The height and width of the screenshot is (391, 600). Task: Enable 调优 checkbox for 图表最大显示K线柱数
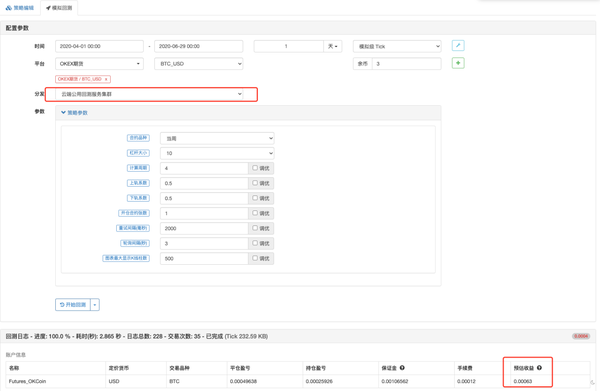click(x=255, y=258)
